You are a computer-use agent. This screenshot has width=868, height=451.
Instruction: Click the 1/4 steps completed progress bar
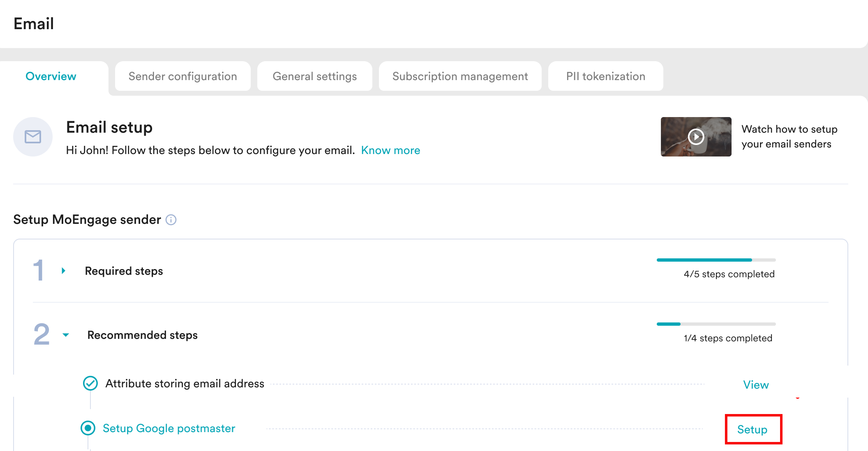click(716, 324)
